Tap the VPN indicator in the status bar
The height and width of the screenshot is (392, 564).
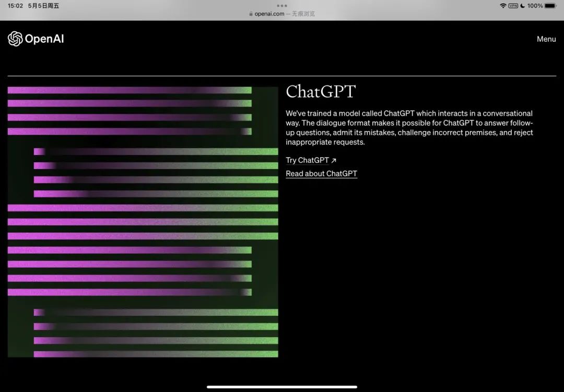513,6
